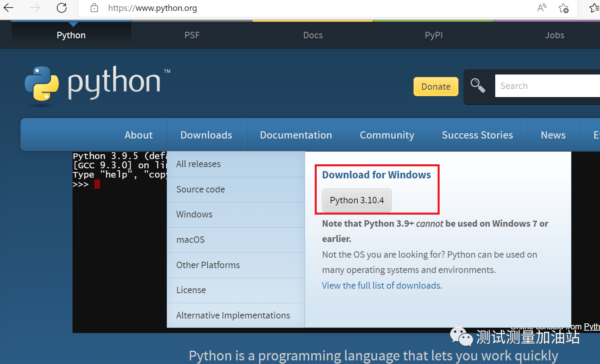This screenshot has height=364, width=600.
Task: Reload the page with refresh icon
Action: point(62,8)
